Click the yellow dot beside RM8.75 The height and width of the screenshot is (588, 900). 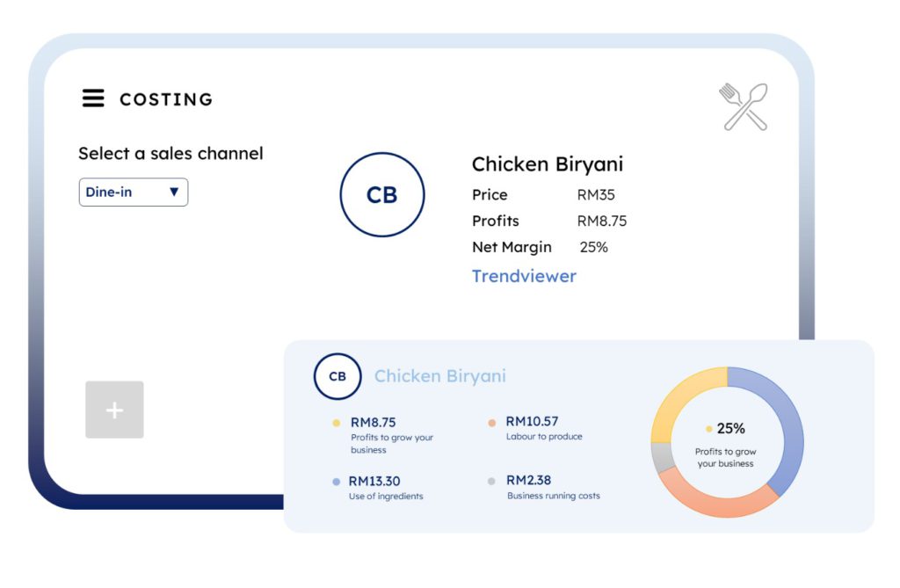(336, 423)
